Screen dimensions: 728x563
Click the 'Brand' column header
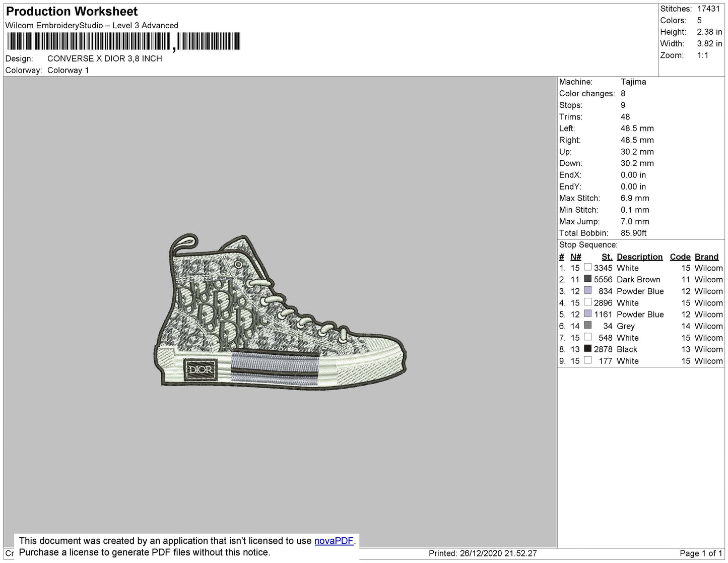coord(707,257)
